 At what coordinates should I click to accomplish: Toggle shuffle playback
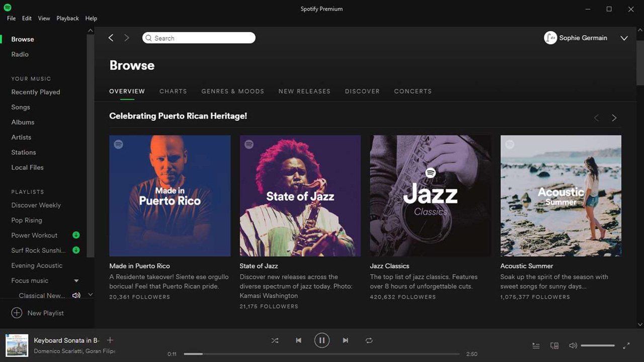(275, 340)
